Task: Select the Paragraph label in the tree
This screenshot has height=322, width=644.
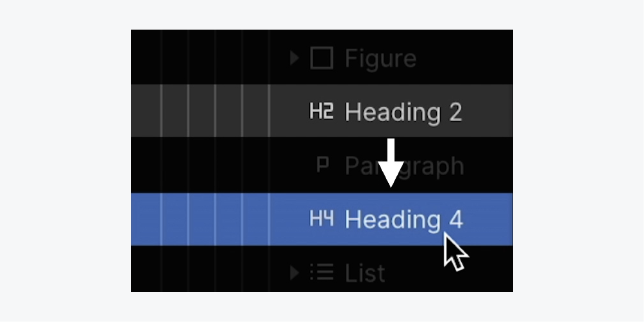Action: click(x=405, y=166)
